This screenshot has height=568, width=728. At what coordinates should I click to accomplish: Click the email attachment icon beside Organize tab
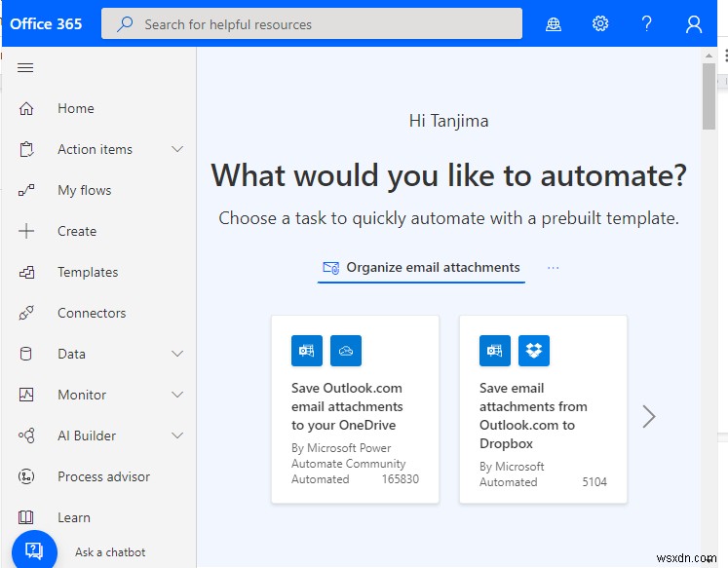pyautogui.click(x=331, y=268)
